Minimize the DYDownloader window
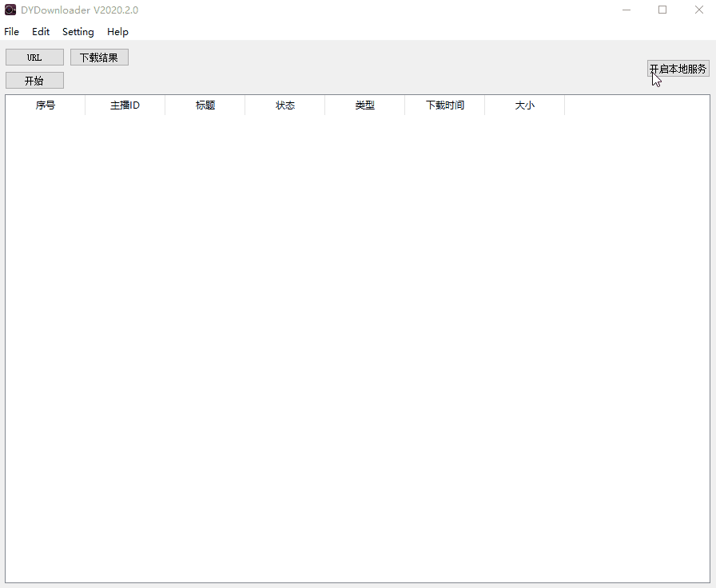The height and width of the screenshot is (588, 716). (626, 10)
